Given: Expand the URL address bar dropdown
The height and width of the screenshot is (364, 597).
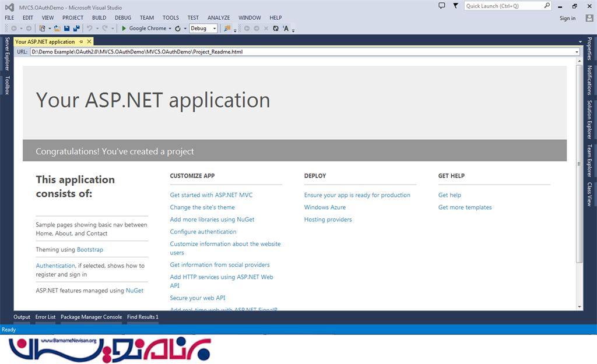Looking at the screenshot, I should [x=577, y=52].
